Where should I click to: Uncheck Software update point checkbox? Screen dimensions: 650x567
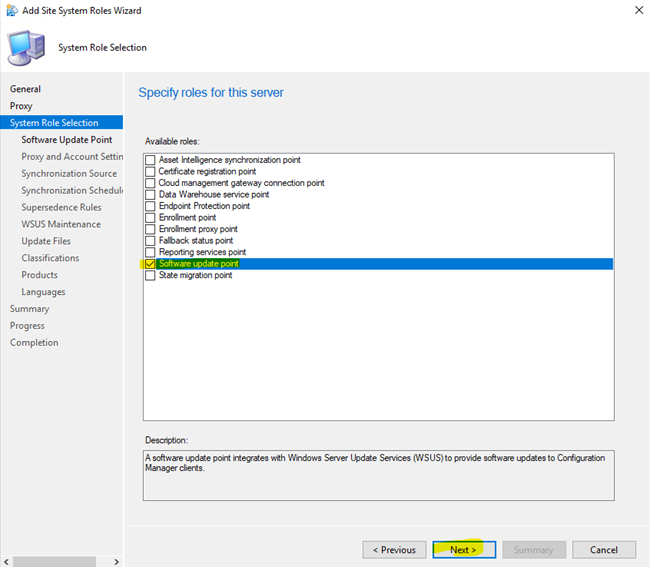150,264
